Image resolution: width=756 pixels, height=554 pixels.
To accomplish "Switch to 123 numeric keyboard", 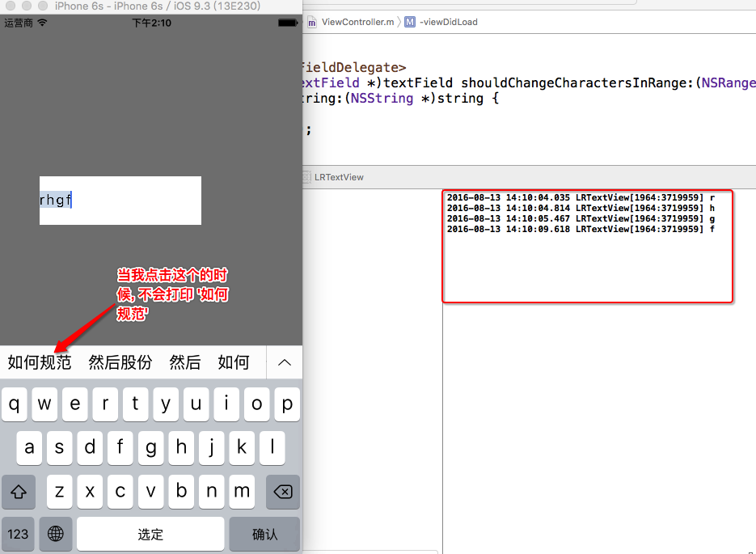I will coord(18,534).
